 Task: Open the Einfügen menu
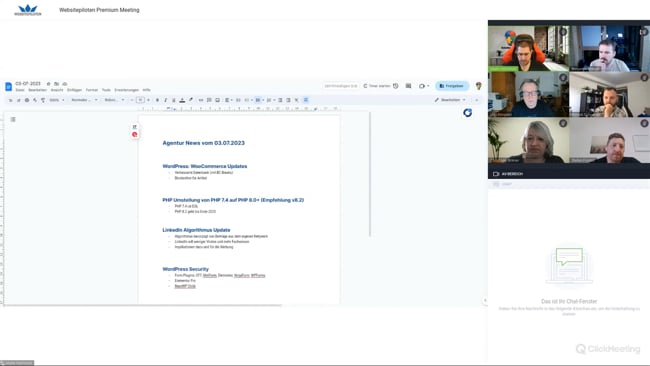click(x=74, y=90)
